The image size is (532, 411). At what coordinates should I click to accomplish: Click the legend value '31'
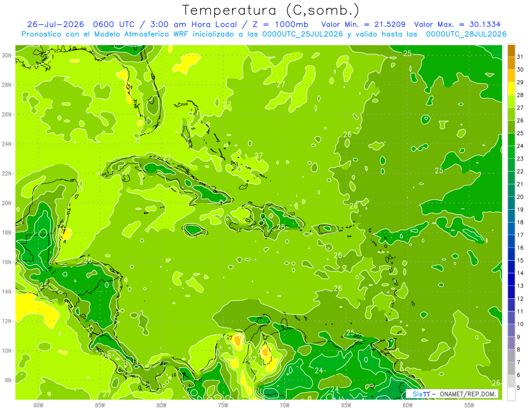(520, 57)
